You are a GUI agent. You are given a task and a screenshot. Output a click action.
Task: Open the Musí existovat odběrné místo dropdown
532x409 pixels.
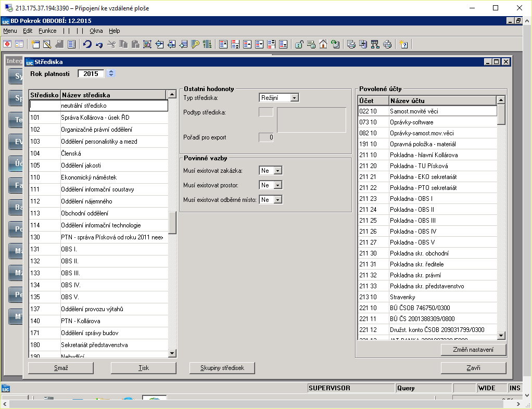(x=278, y=200)
